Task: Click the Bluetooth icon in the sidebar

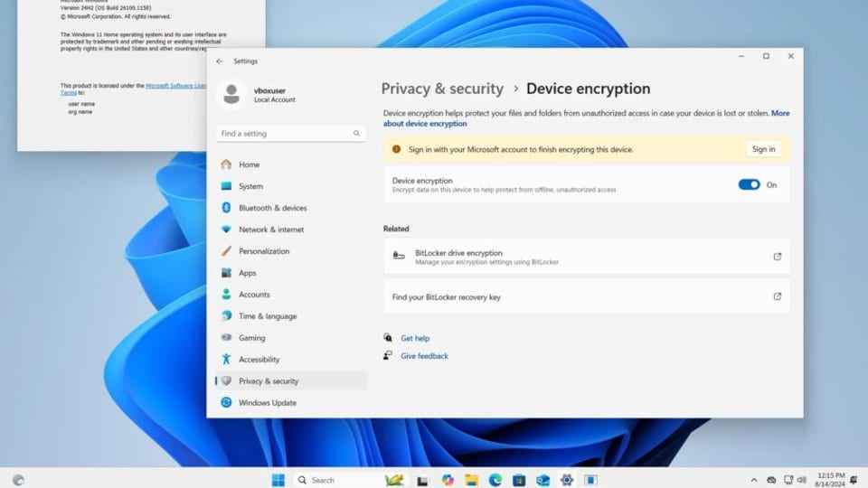Action: click(x=226, y=208)
